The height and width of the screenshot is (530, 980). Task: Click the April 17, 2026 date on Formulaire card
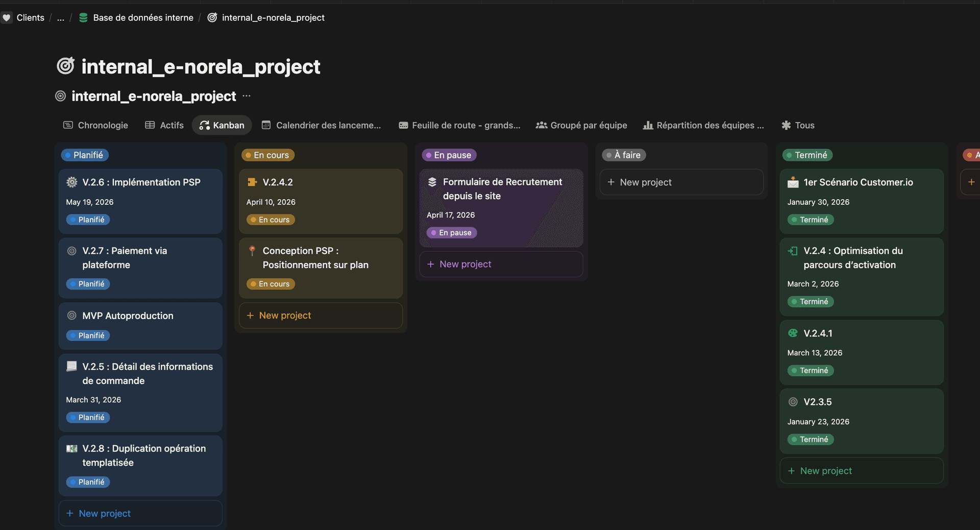tap(451, 215)
